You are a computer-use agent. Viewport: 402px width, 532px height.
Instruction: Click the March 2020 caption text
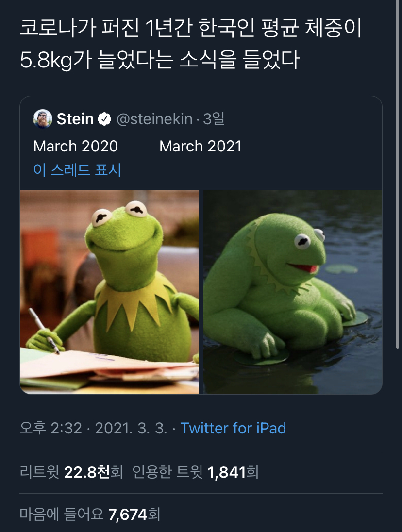click(x=76, y=146)
